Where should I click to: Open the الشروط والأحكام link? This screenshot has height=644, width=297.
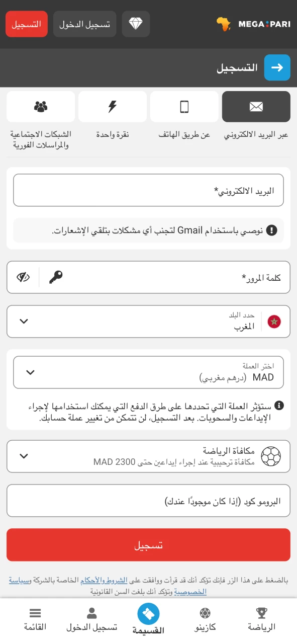(104, 580)
